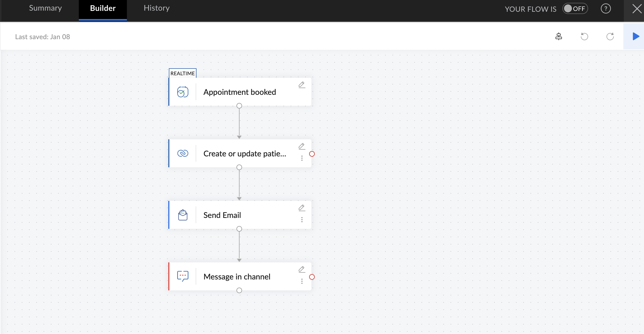Open the three-dot menu on Send Email
Image resolution: width=644 pixels, height=334 pixels.
click(302, 220)
